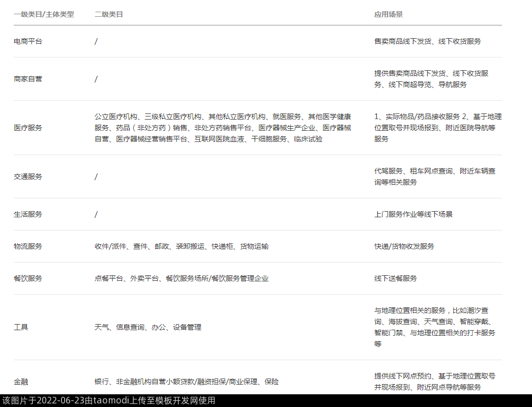Select the 生活服务 category cell

(x=28, y=214)
